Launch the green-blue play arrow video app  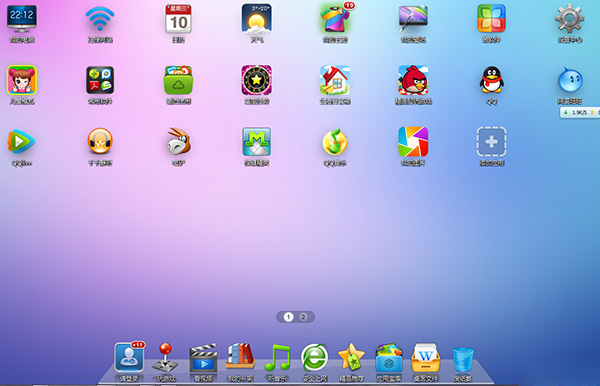coord(21,142)
